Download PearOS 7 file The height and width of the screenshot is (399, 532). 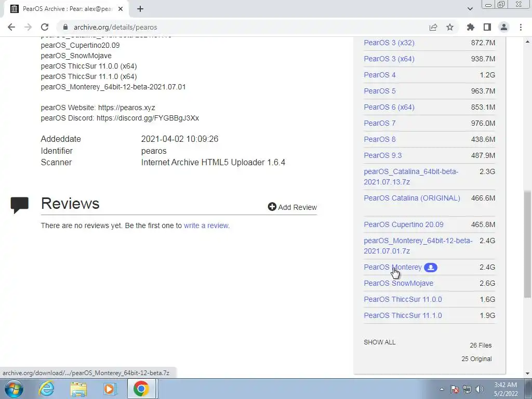click(x=380, y=123)
